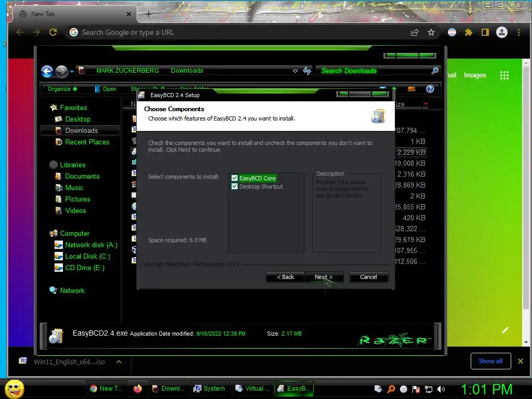The height and width of the screenshot is (399, 532).
Task: Click Show all downloads
Action: (490, 361)
